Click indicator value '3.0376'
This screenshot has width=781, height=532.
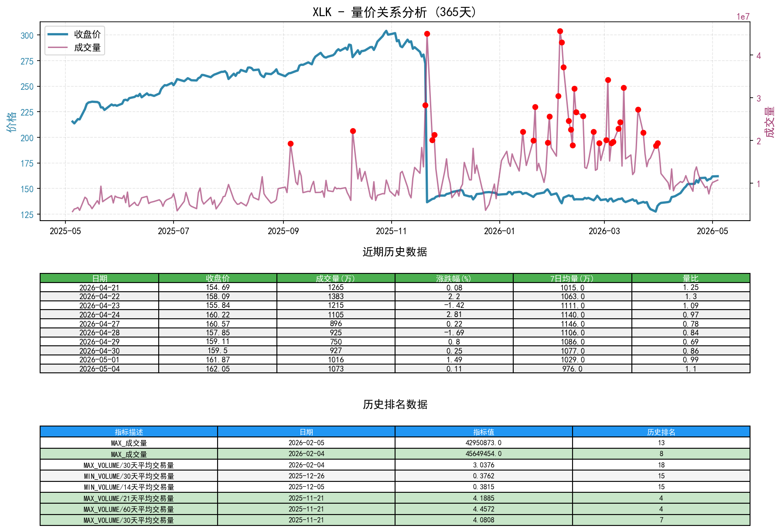(x=484, y=465)
